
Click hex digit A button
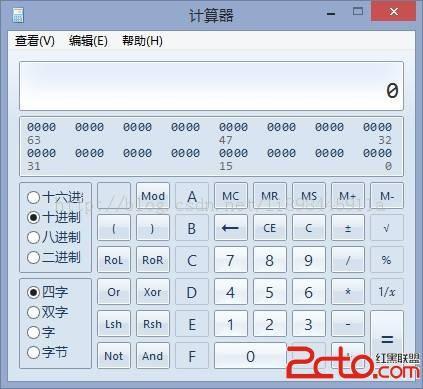click(192, 196)
